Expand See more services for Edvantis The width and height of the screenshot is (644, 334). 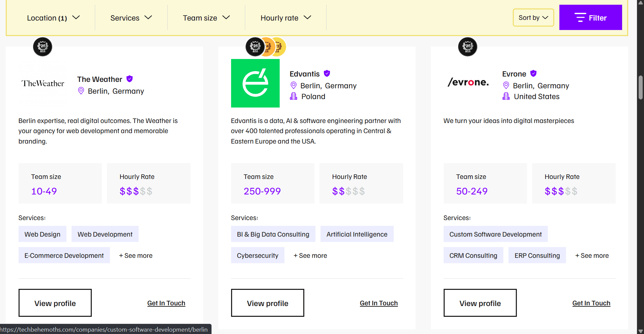[310, 255]
